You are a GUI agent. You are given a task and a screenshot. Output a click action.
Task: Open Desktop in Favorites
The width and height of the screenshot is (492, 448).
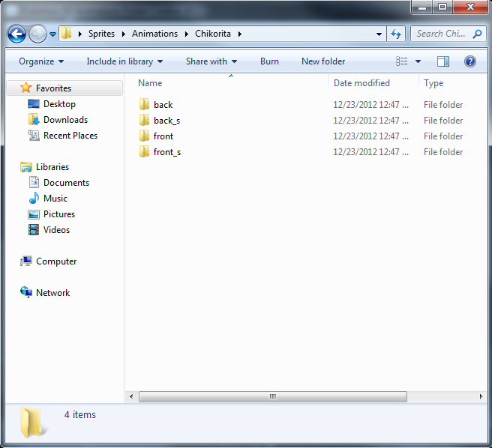coord(59,104)
